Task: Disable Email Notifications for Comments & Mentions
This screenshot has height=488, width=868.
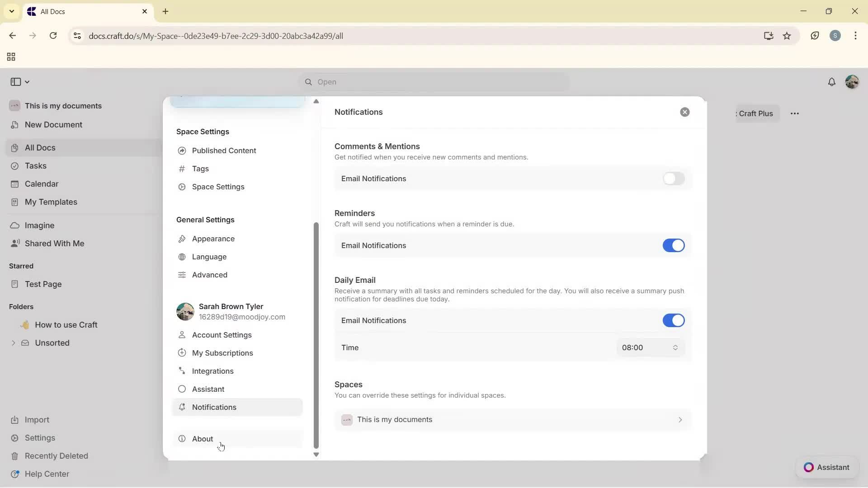Action: point(674,178)
